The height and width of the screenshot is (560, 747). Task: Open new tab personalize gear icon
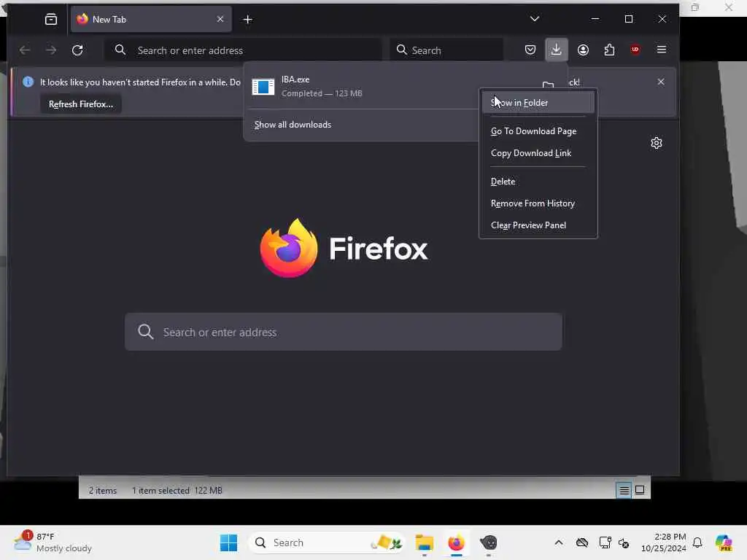pos(657,143)
